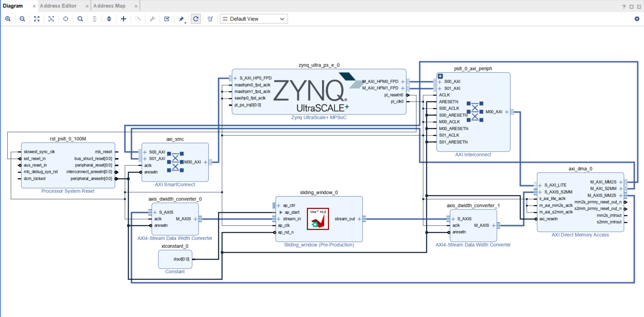Expand the S_AXIS_S2MM pin on axi_dma_0
Image resolution: width=644 pixels, height=317 pixels.
pyautogui.click(x=540, y=192)
